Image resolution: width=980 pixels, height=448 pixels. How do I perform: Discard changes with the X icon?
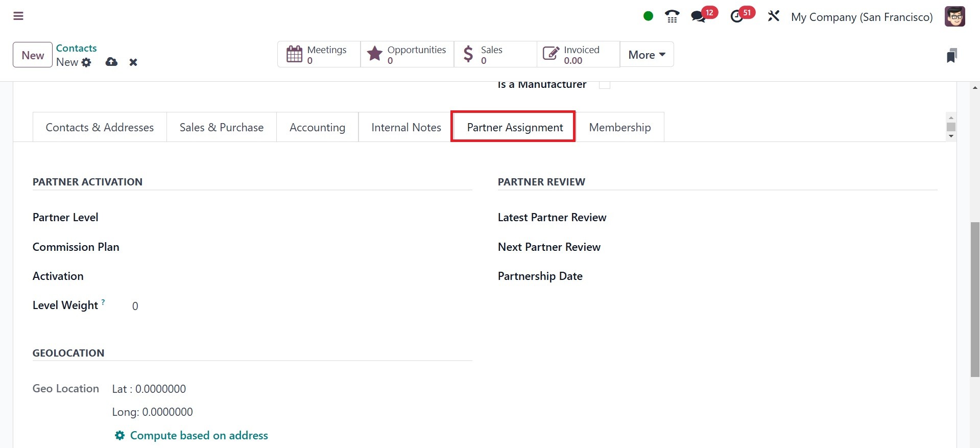click(x=133, y=62)
